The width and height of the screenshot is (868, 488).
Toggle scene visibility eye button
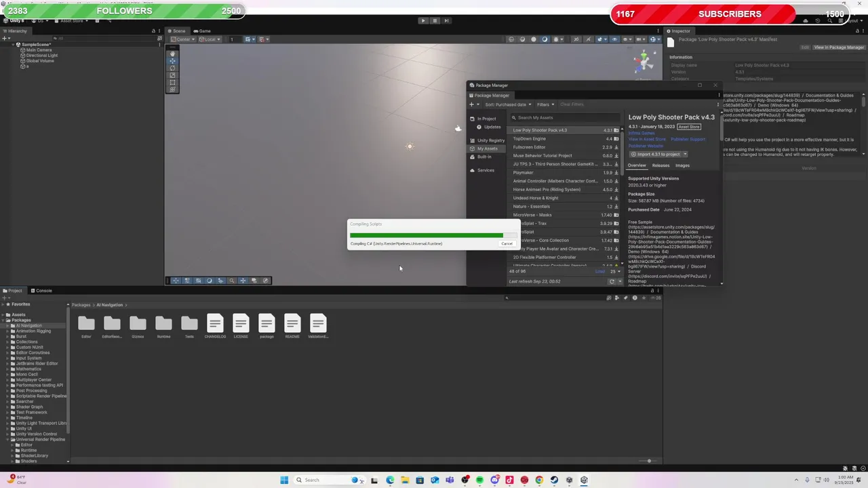(x=614, y=39)
